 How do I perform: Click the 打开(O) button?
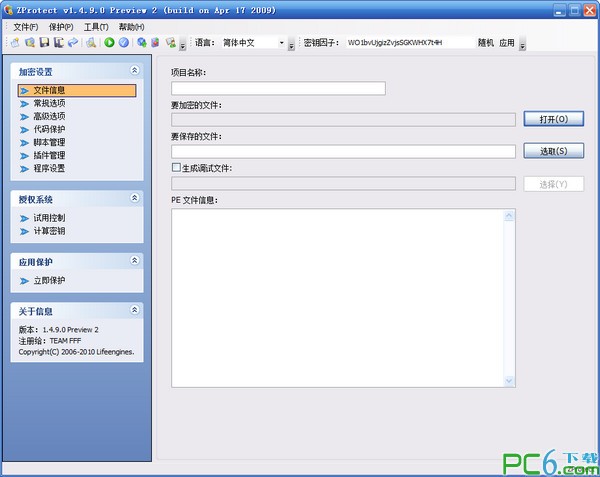[x=554, y=119]
